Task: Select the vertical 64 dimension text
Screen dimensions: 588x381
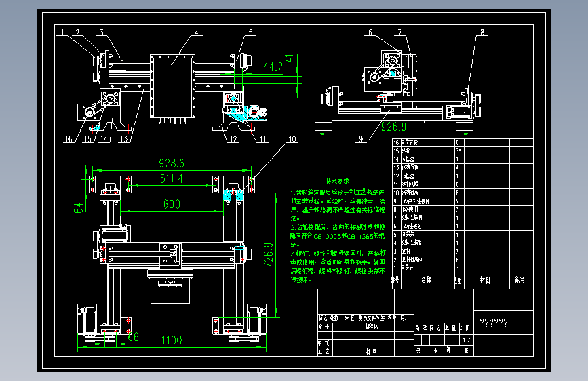Action: click(x=79, y=208)
